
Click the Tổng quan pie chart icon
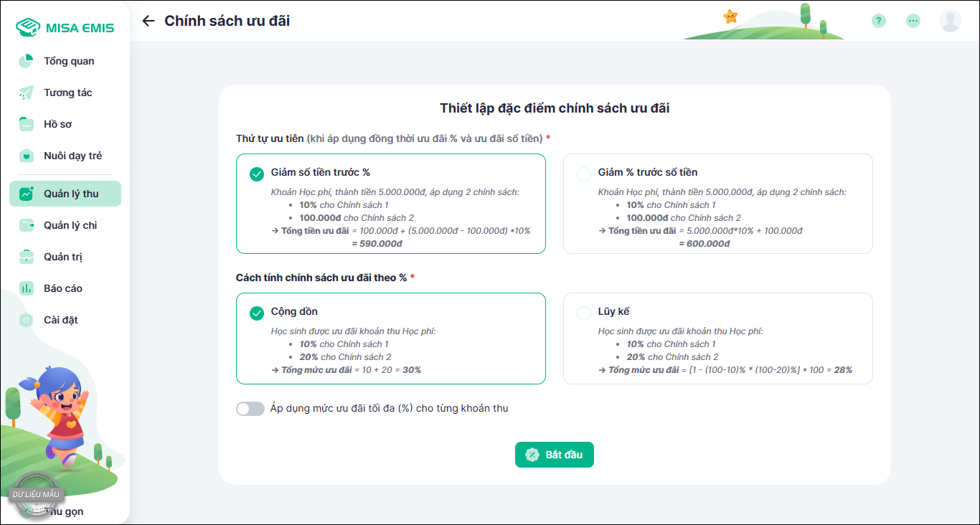pyautogui.click(x=27, y=61)
